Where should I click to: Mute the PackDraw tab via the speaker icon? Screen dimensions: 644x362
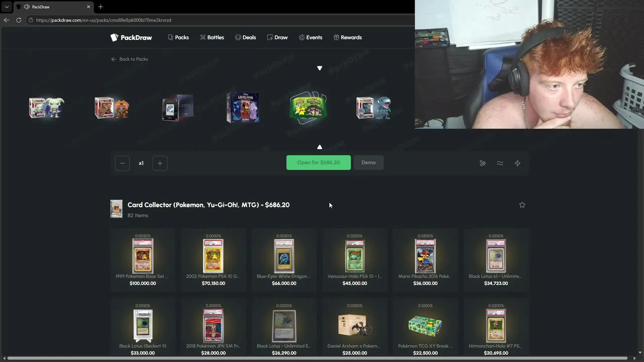click(26, 7)
